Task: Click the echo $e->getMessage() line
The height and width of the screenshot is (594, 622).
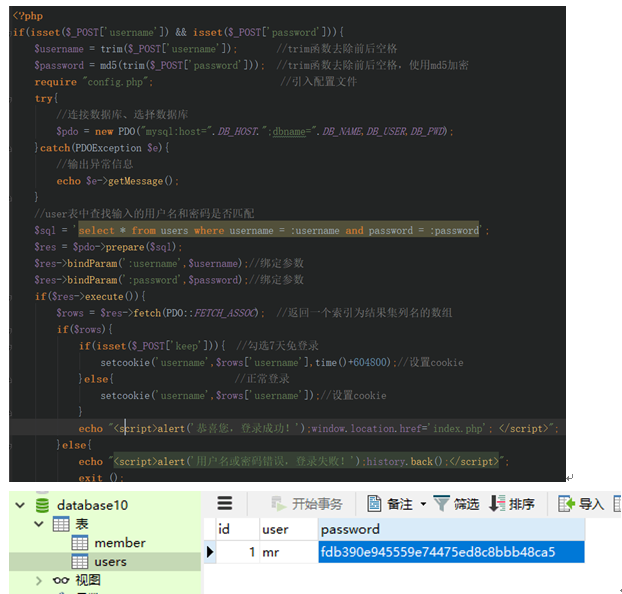Action: pos(117,181)
